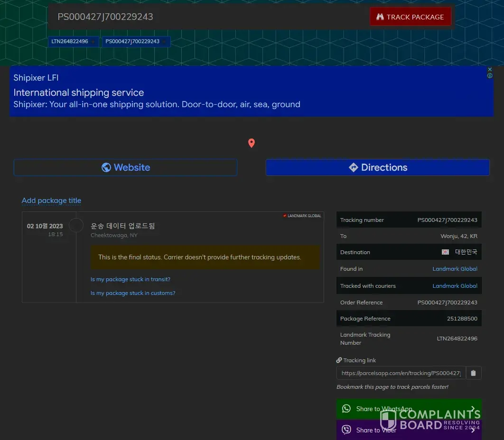This screenshot has width=504, height=440.
Task: Open "Is my package stuck in transit?" link
Action: (131, 279)
